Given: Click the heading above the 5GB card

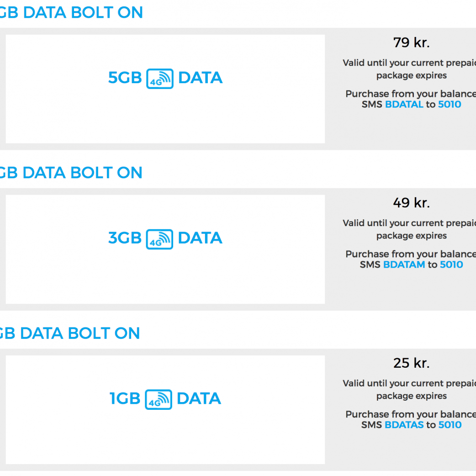Looking at the screenshot, I should 71,12.
